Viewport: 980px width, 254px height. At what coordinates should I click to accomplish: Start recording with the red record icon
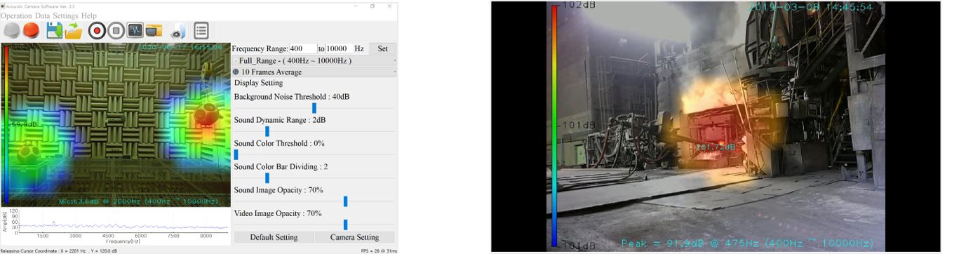point(97,31)
